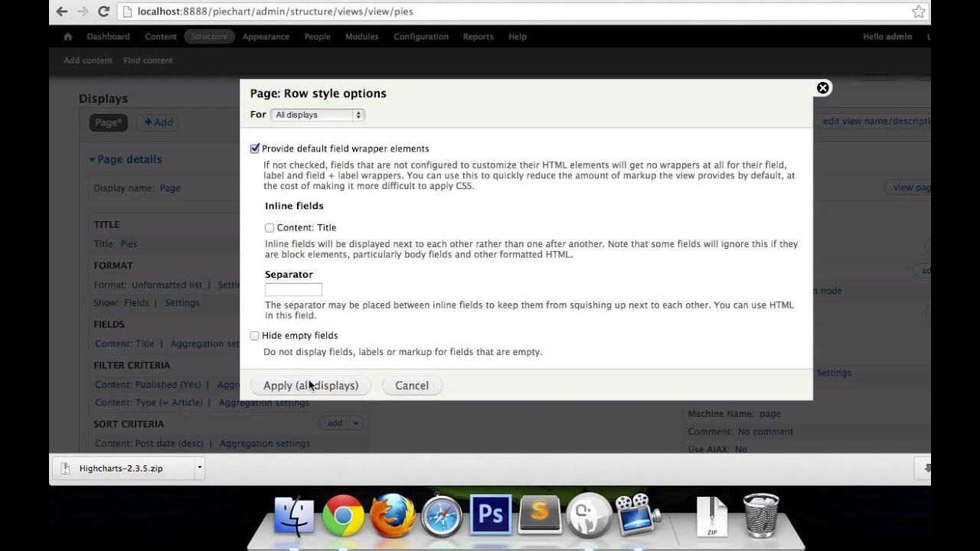This screenshot has width=980, height=551.
Task: Open the Appearance admin menu
Action: (266, 37)
